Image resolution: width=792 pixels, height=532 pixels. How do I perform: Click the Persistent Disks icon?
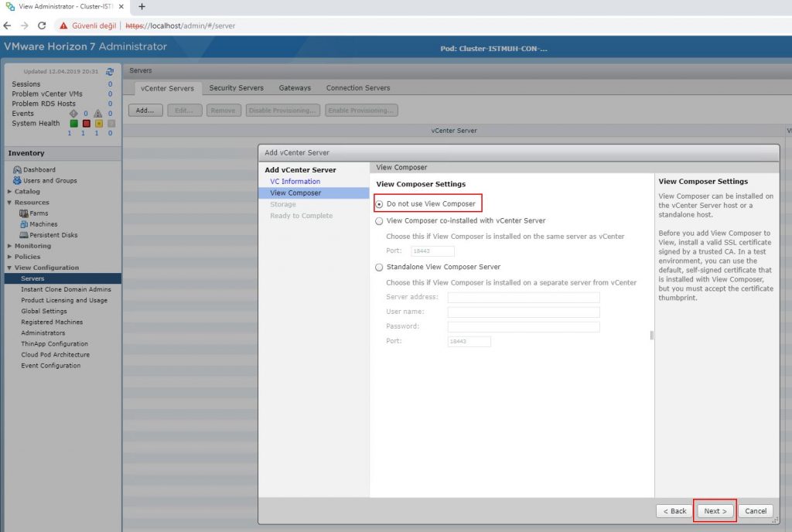coord(24,235)
